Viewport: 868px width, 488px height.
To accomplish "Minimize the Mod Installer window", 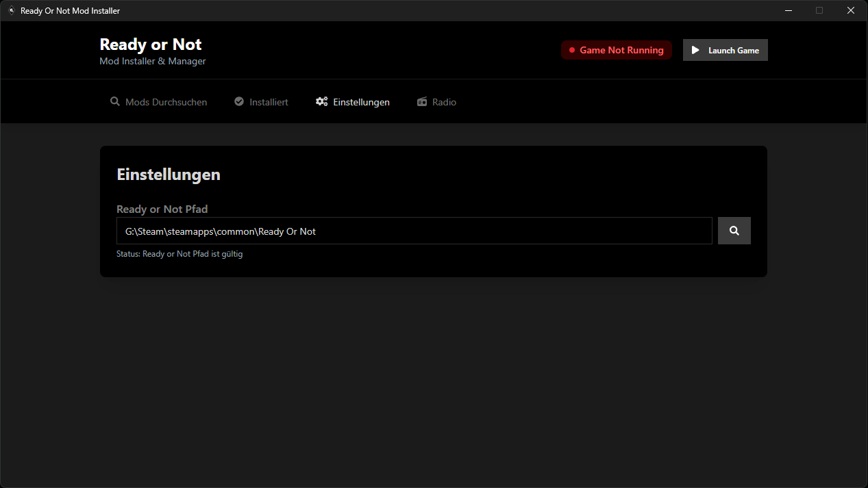I will point(789,10).
